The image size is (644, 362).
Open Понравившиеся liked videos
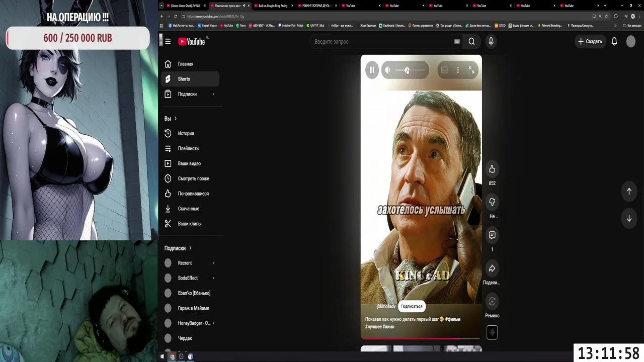click(190, 194)
